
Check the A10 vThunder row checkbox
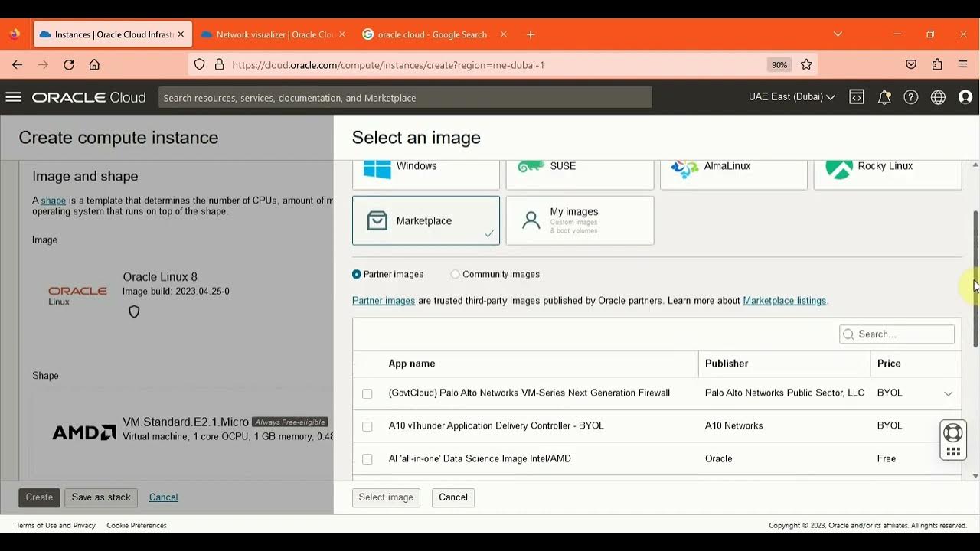click(x=367, y=426)
